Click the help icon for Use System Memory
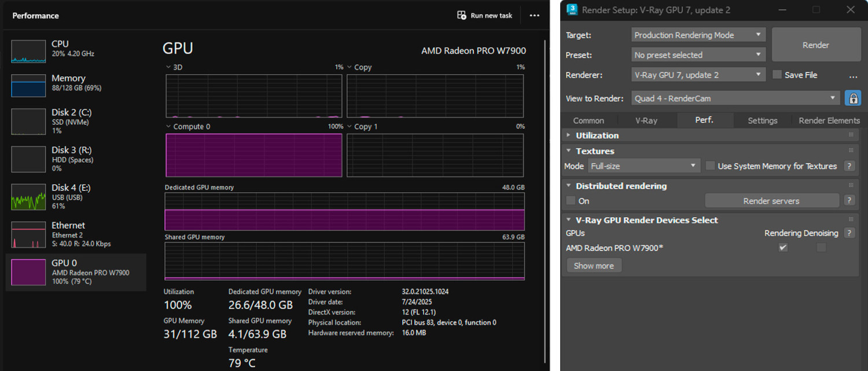Screen dimensions: 868x371 [849, 166]
